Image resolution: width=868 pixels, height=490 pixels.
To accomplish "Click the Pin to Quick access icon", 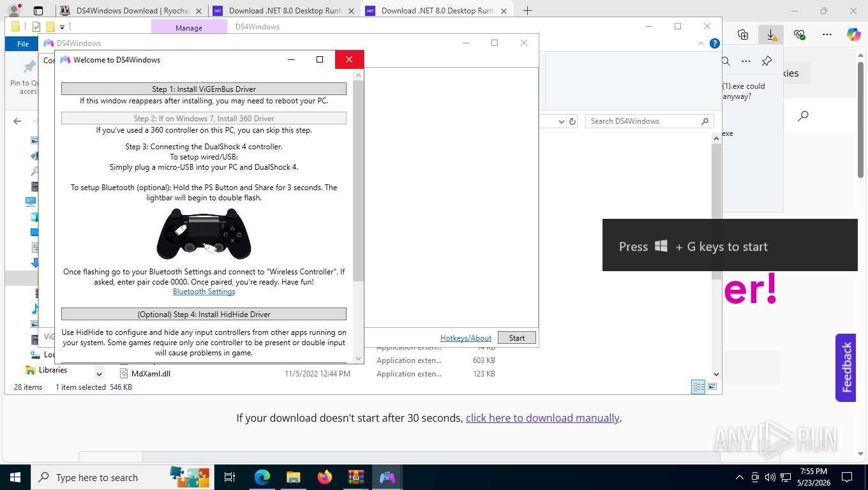I will coord(29,67).
